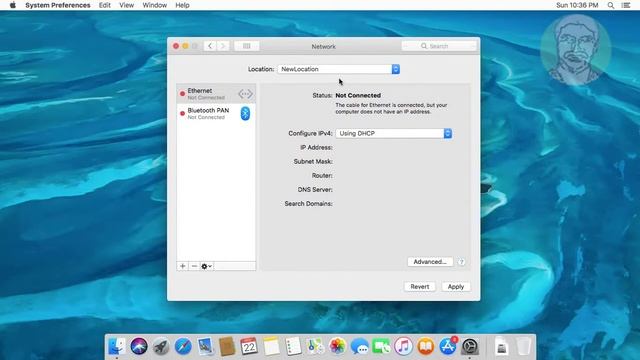Open the Reminders list icon in Dock

293,347
